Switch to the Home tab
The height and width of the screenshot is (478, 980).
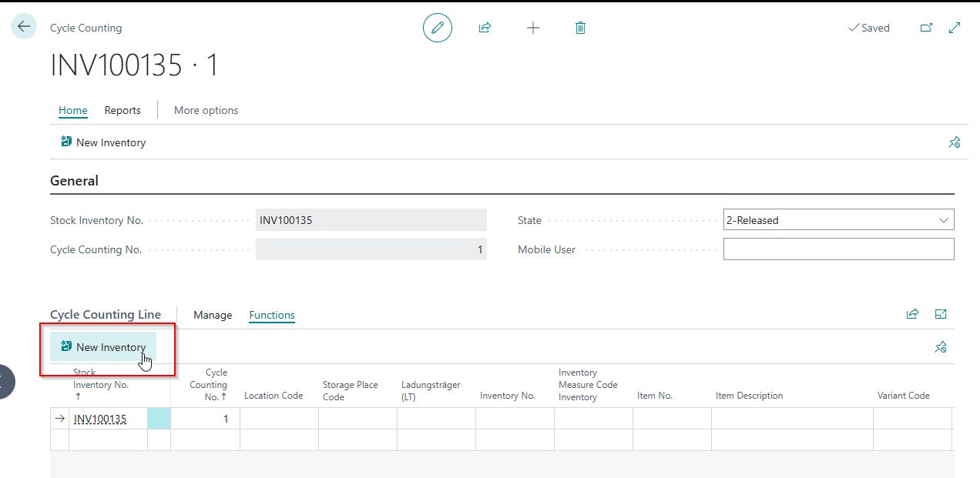coord(73,110)
